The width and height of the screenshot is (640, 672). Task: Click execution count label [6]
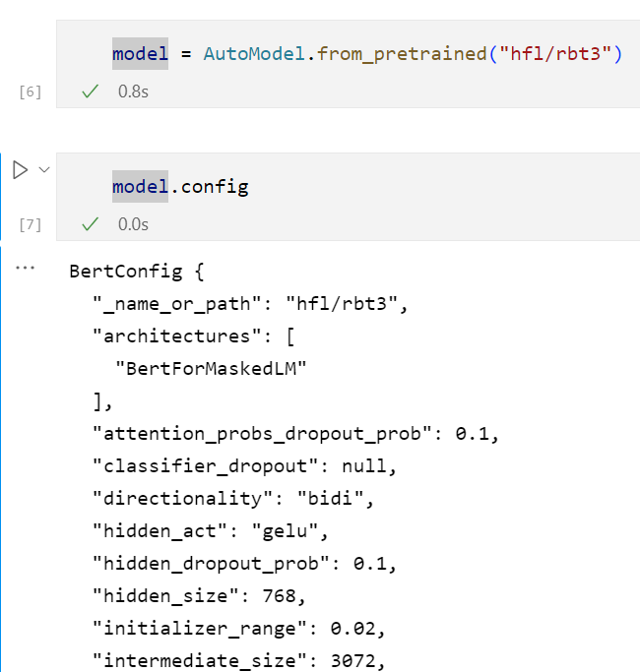[x=31, y=92]
